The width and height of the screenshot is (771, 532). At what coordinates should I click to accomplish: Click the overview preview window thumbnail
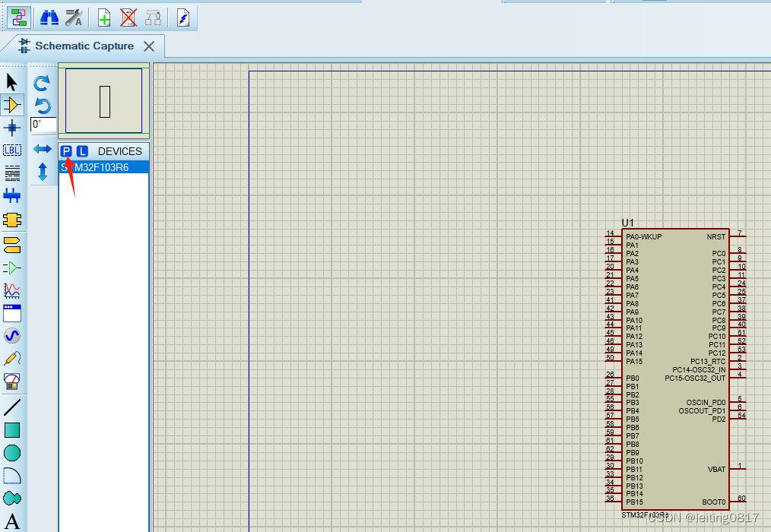(x=103, y=101)
